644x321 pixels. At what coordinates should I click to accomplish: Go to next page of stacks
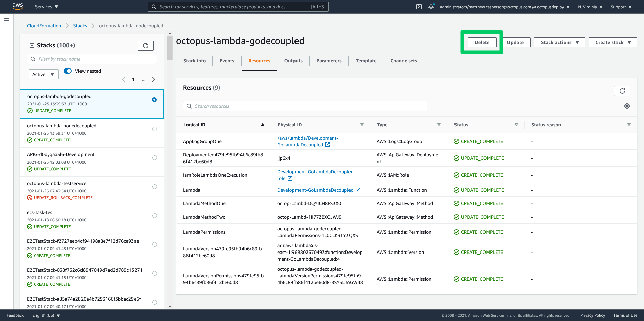tap(153, 79)
